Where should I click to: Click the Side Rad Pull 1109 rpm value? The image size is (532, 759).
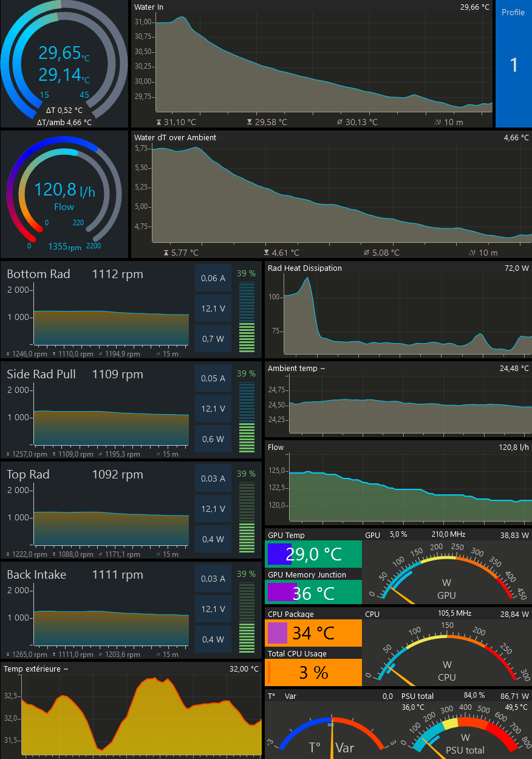point(118,374)
